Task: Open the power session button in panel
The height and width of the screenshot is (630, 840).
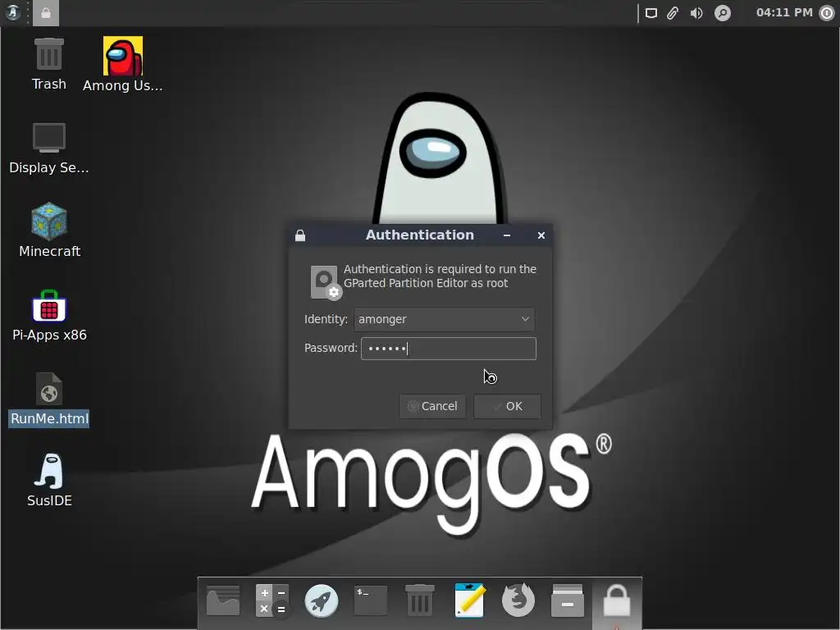Action: click(827, 13)
